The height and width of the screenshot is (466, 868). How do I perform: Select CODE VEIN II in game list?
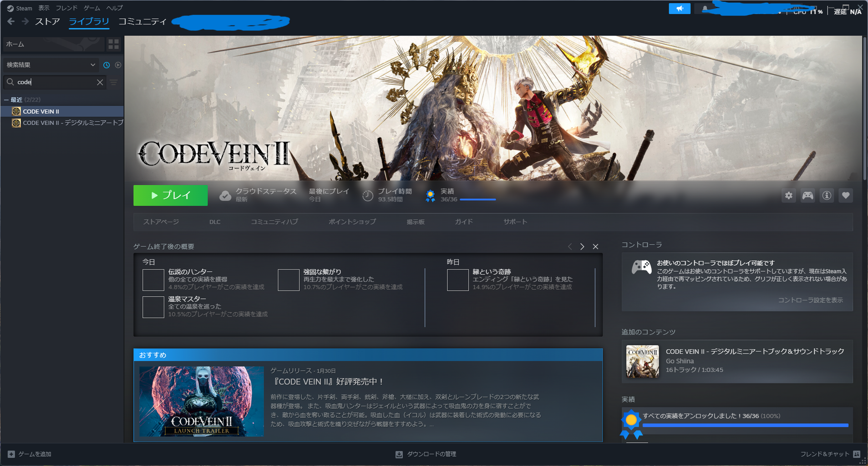pos(62,111)
